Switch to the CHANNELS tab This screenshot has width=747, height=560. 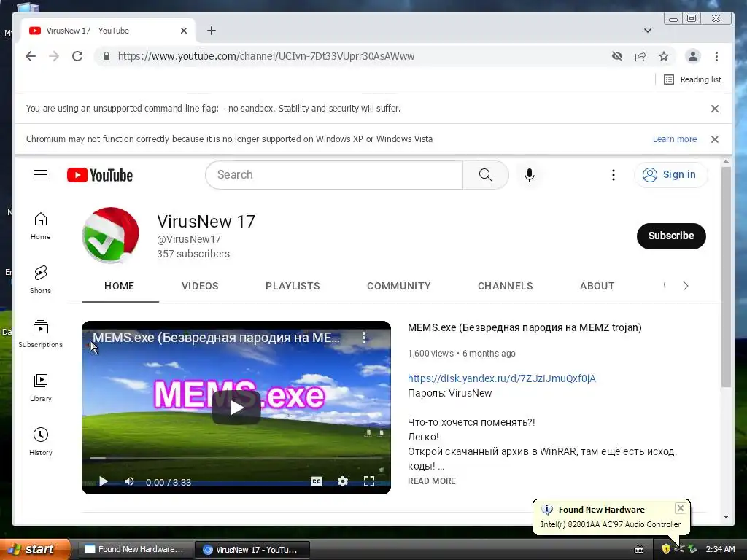click(505, 286)
